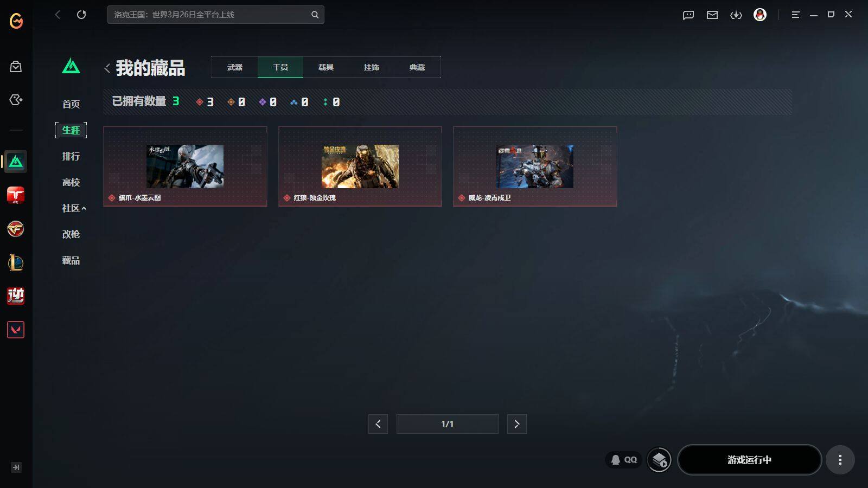Filter by blue rarity count 0
The height and width of the screenshot is (488, 868).
(x=299, y=102)
